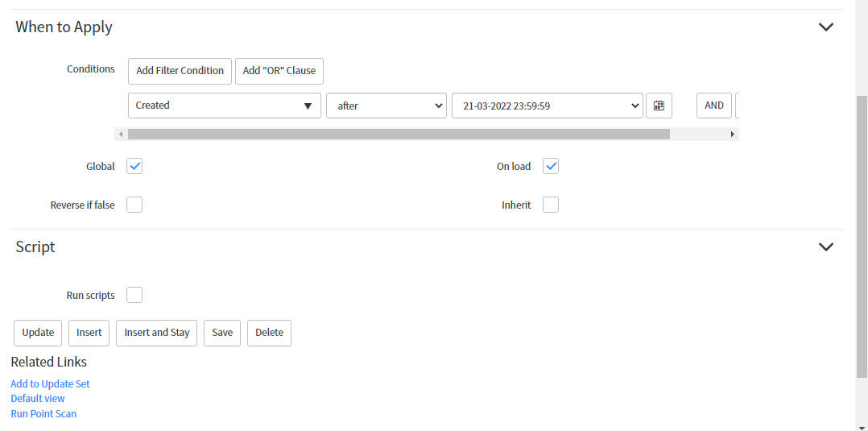The height and width of the screenshot is (431, 868).
Task: Click the conditions scrollbar left arrow
Action: (121, 134)
